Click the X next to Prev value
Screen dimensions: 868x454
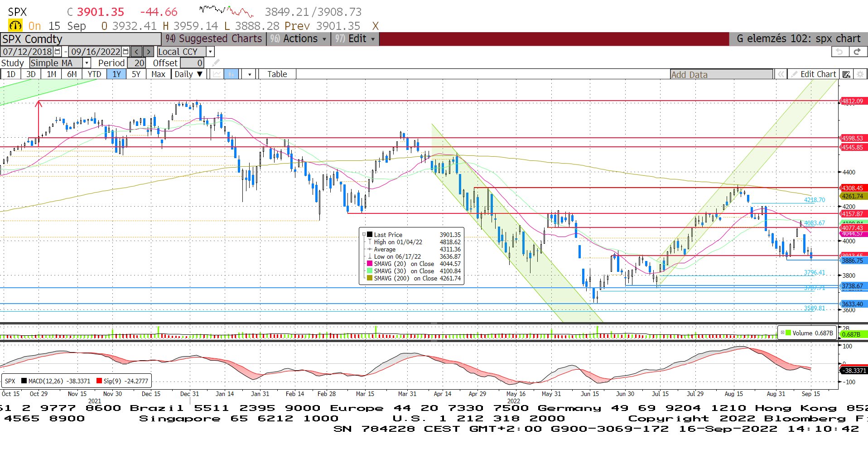tap(375, 26)
